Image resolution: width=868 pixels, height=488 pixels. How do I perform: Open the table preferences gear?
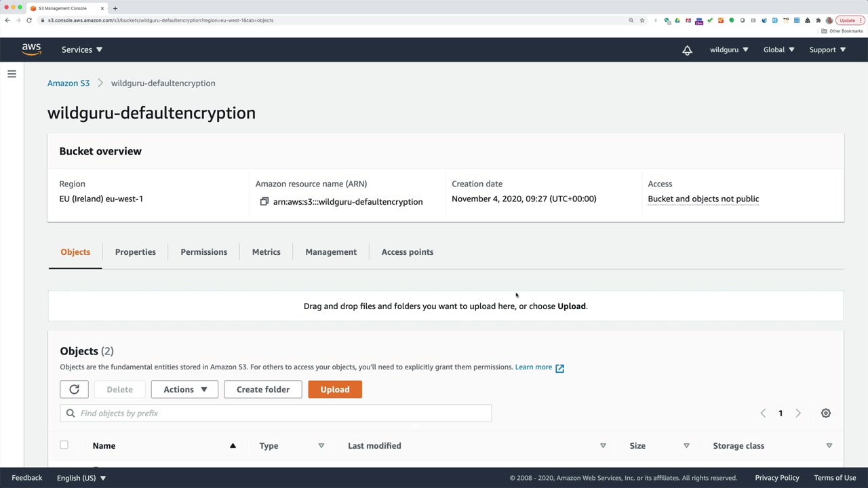[x=825, y=413]
